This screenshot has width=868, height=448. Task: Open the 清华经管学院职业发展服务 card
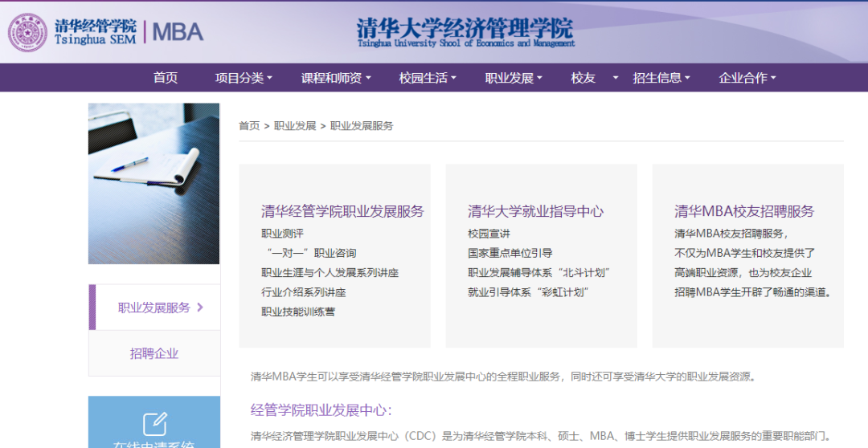(x=342, y=211)
